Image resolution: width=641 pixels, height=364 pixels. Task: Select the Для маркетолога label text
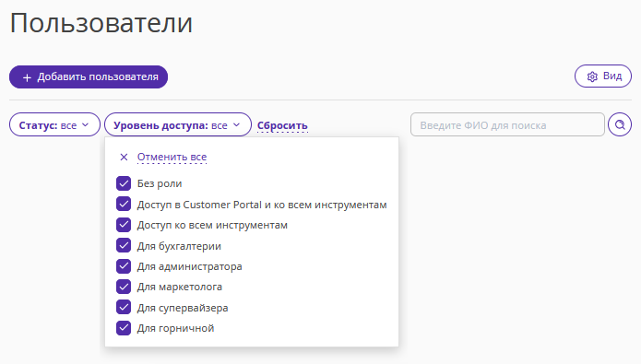(180, 287)
